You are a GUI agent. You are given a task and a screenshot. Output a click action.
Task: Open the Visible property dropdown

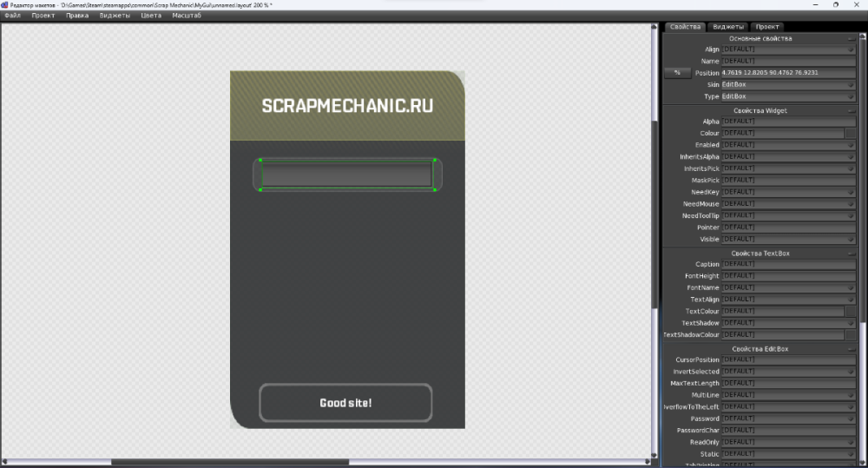pos(852,239)
